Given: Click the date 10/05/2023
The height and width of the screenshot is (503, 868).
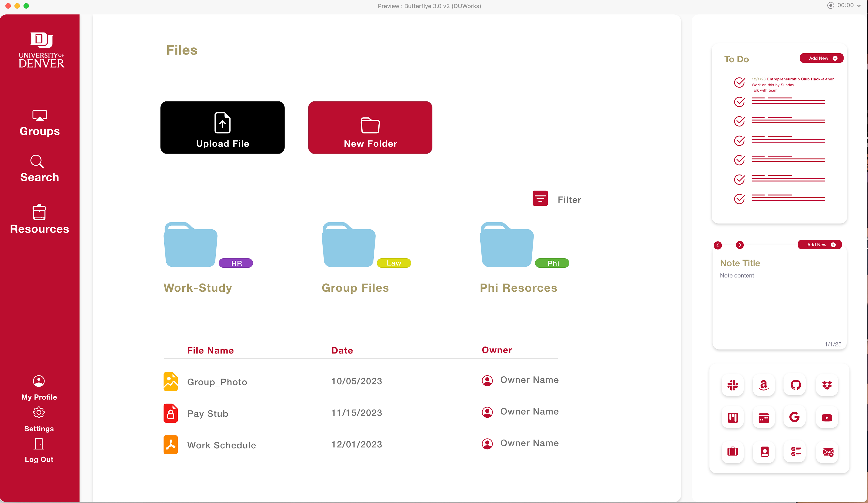Looking at the screenshot, I should [356, 381].
